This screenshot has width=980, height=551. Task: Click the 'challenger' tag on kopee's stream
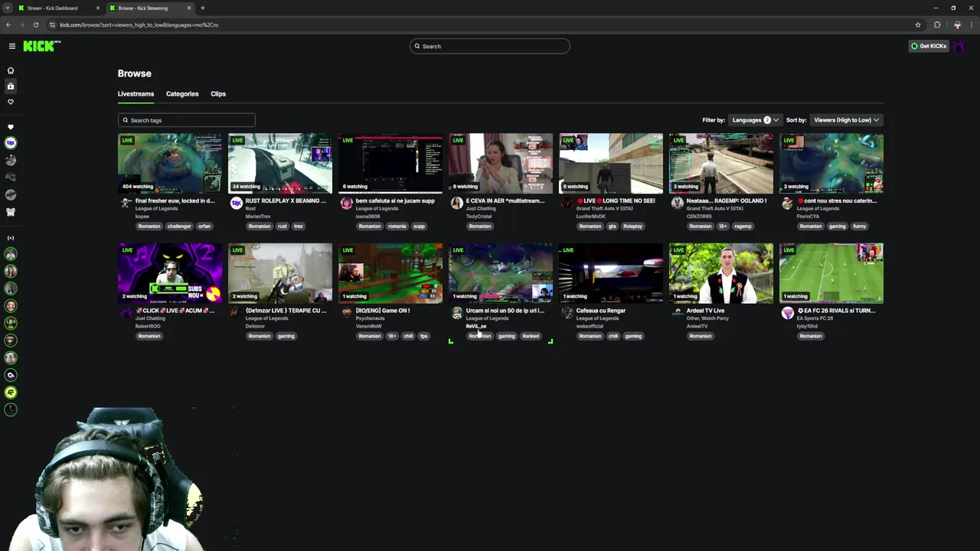click(179, 227)
